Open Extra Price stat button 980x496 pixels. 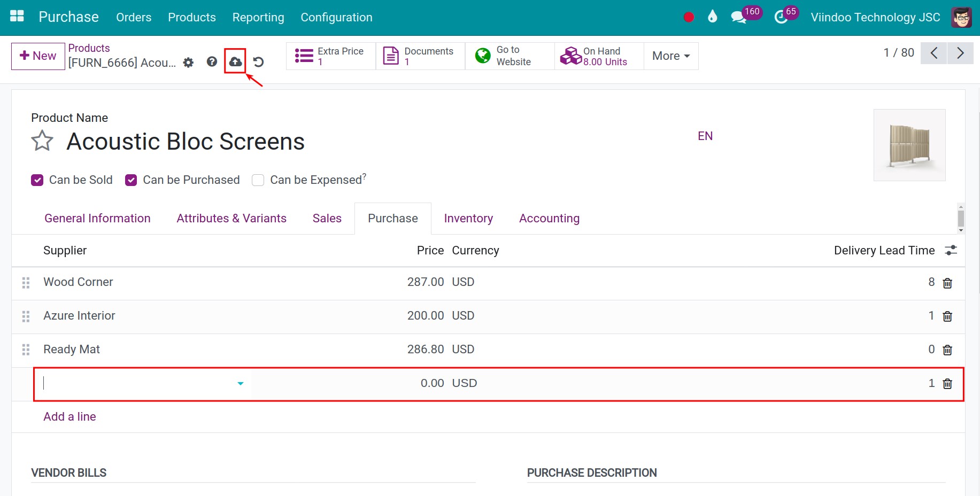tap(331, 56)
